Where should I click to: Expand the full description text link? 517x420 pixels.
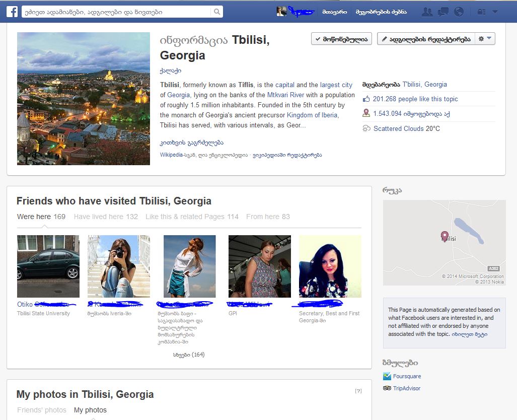[192, 143]
